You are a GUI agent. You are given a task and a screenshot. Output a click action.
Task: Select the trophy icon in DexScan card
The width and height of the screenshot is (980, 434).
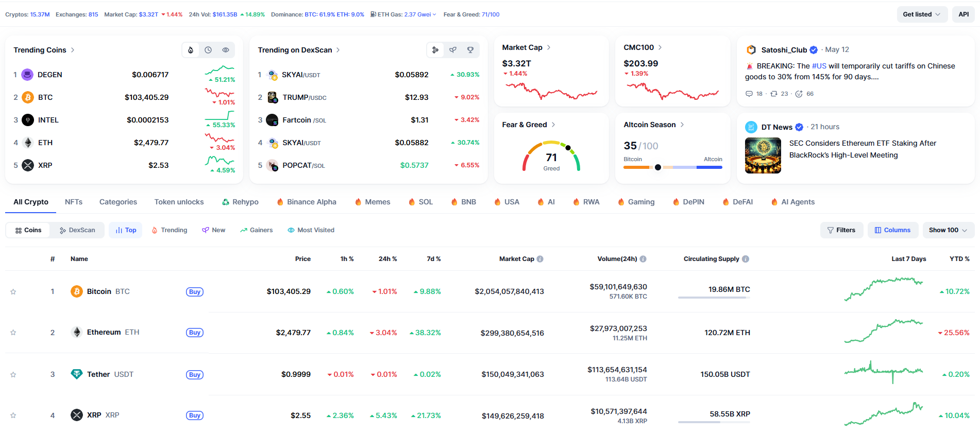point(470,50)
